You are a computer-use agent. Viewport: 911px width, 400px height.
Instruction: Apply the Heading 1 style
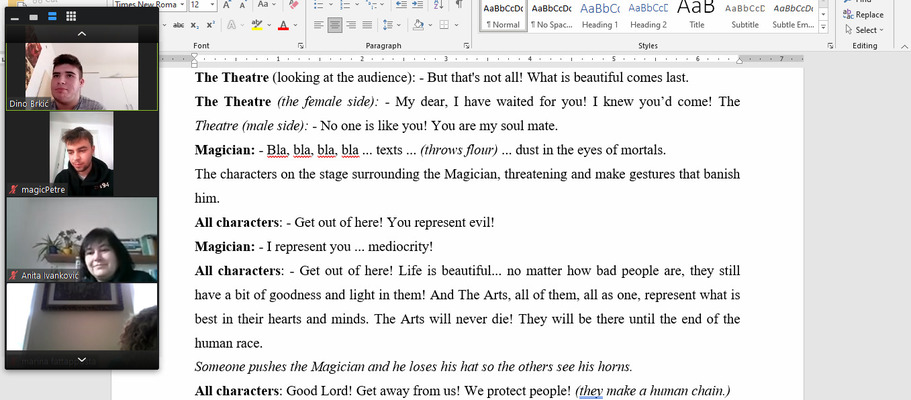tap(600, 16)
